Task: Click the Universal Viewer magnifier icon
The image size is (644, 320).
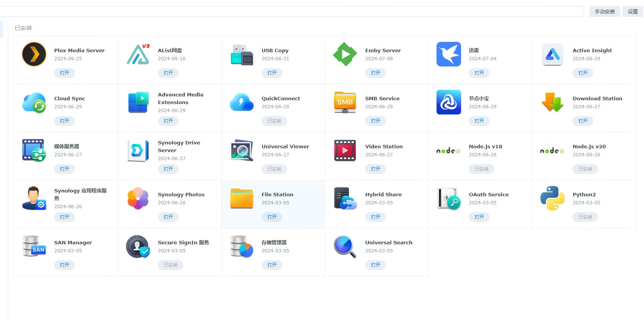Action: point(242,150)
